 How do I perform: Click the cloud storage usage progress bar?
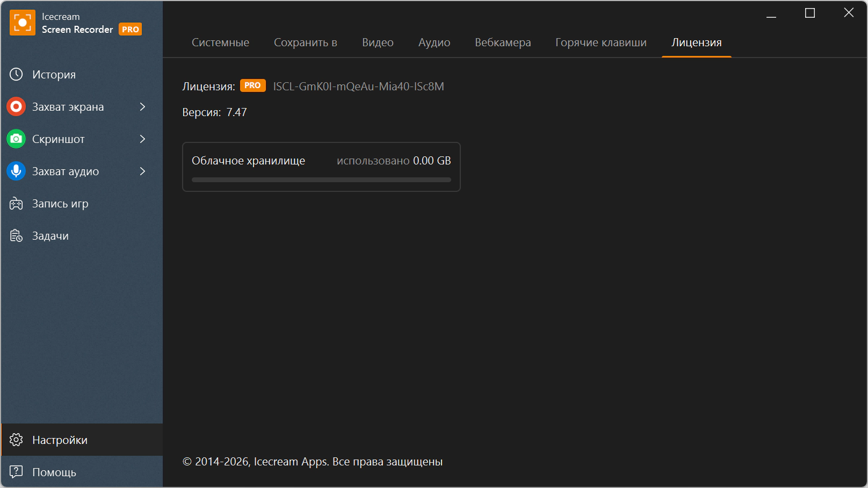point(321,180)
